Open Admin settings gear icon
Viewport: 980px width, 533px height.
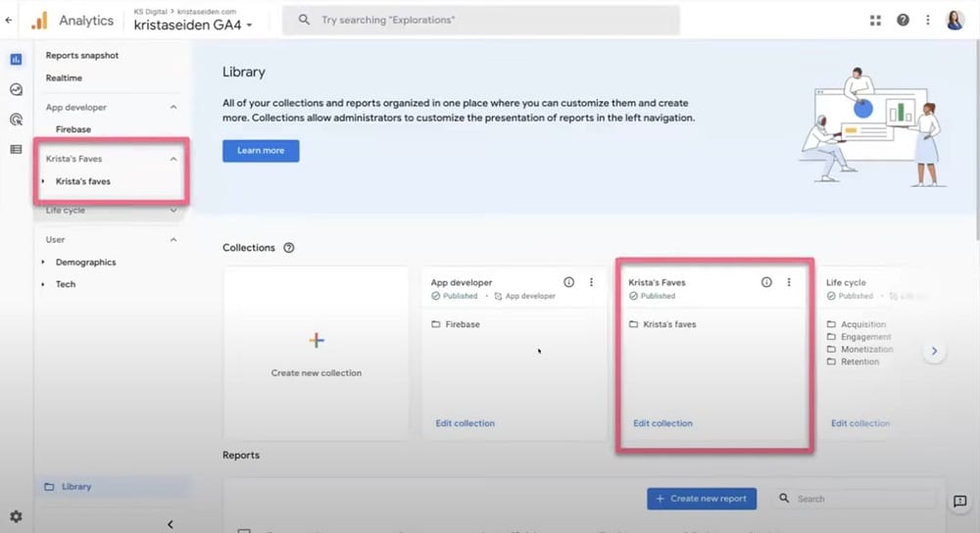[x=16, y=516]
